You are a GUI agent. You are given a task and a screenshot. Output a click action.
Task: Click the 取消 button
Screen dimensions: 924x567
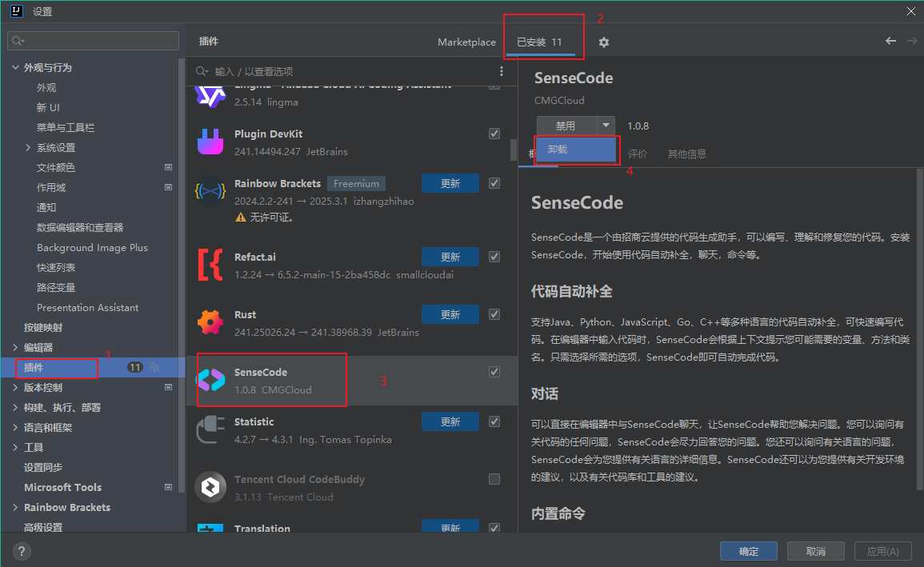(815, 551)
